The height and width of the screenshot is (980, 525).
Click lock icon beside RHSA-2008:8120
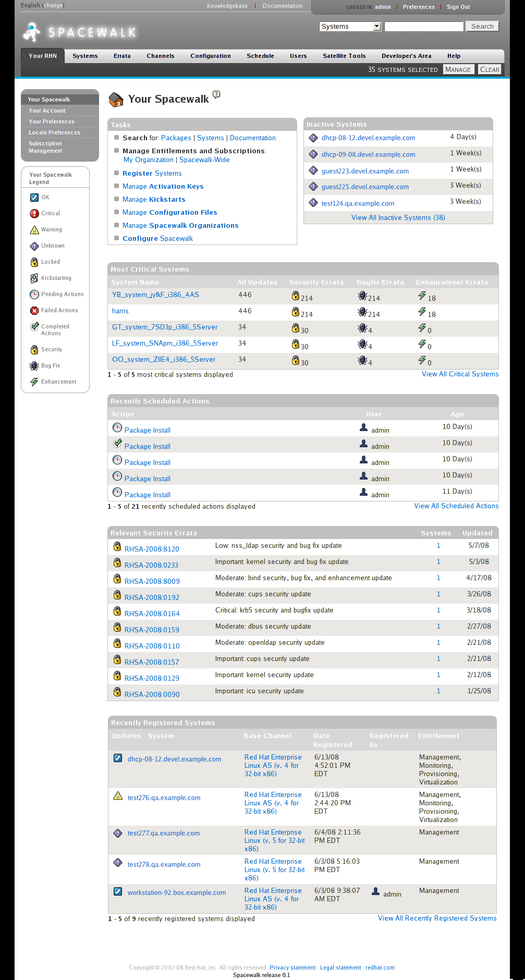pos(117,546)
